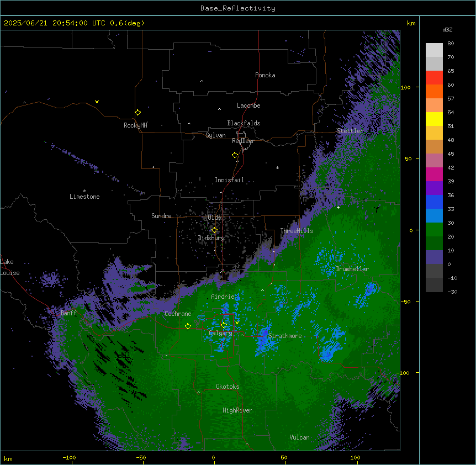Screen dimensions: 476x465
Task: Click the km unit label at top right
Action: [411, 23]
